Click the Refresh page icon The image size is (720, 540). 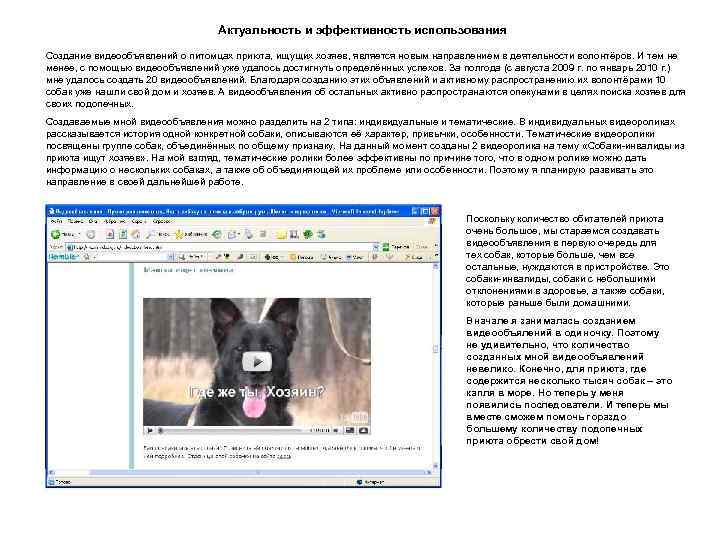click(123, 234)
